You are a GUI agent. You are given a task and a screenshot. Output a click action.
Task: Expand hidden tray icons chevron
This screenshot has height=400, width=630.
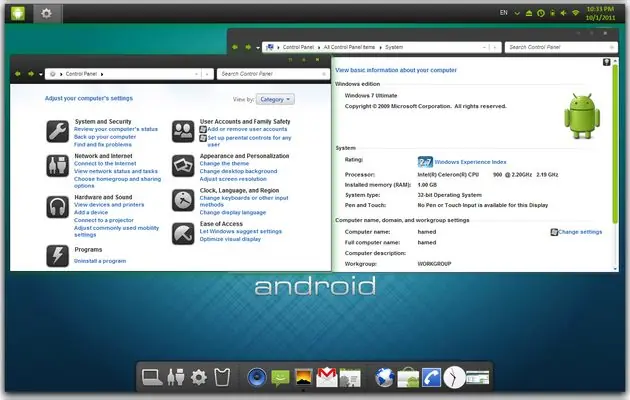click(x=517, y=13)
